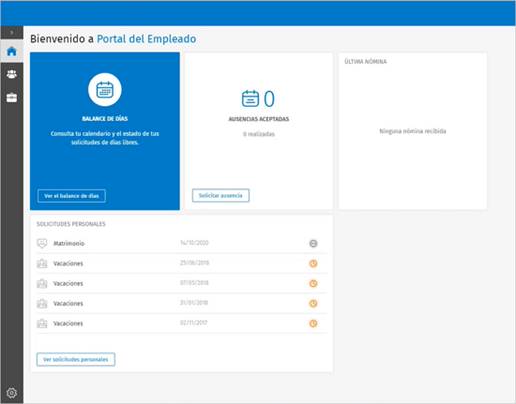
Task: Click the Ausencias Aceptadas calendar icon
Action: coord(250,98)
